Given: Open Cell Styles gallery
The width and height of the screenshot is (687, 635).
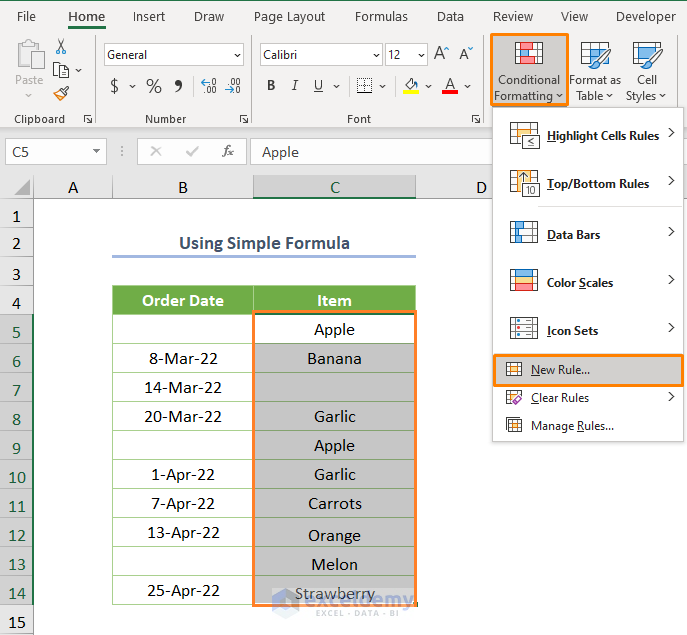Looking at the screenshot, I should coord(646,71).
